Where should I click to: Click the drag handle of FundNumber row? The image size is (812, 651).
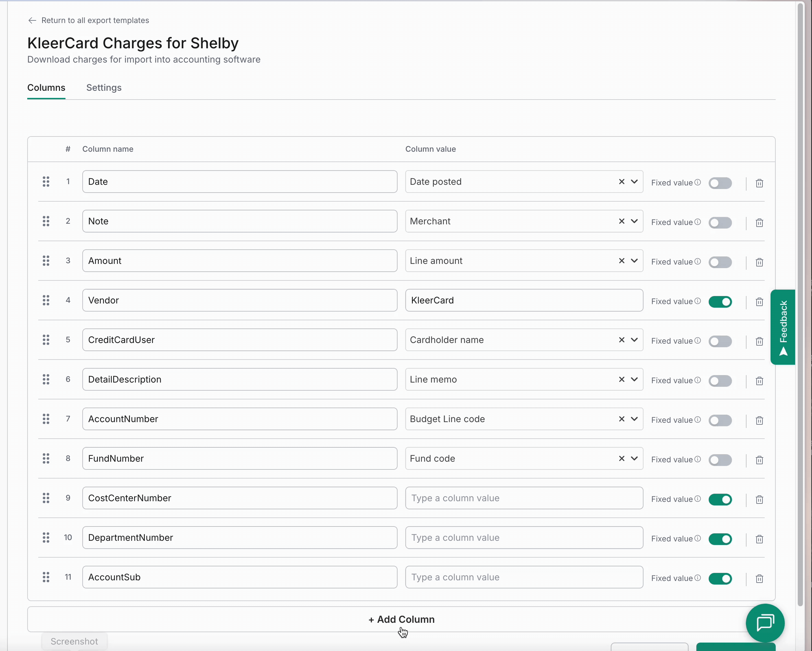click(x=46, y=458)
